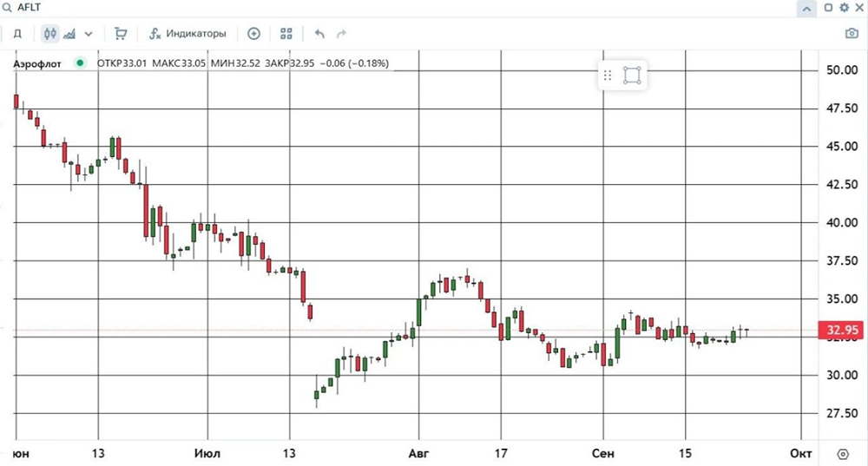Viewport: 868px width, 466px height.
Task: Click the 45.00 price axis label
Action: (842, 147)
